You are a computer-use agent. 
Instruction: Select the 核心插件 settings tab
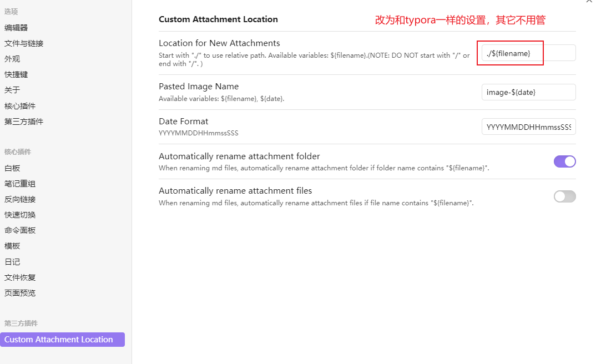[20, 106]
